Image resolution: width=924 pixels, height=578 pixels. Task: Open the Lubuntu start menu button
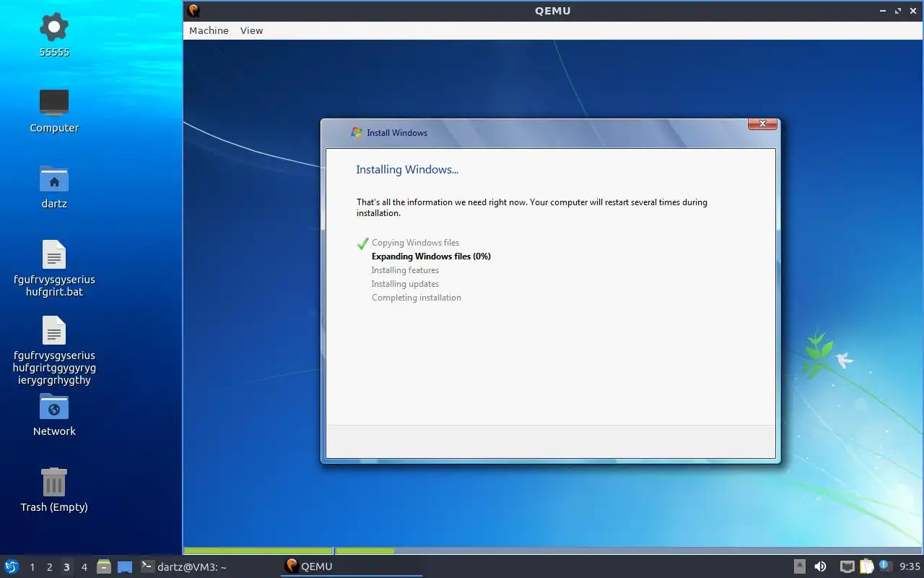point(12,566)
